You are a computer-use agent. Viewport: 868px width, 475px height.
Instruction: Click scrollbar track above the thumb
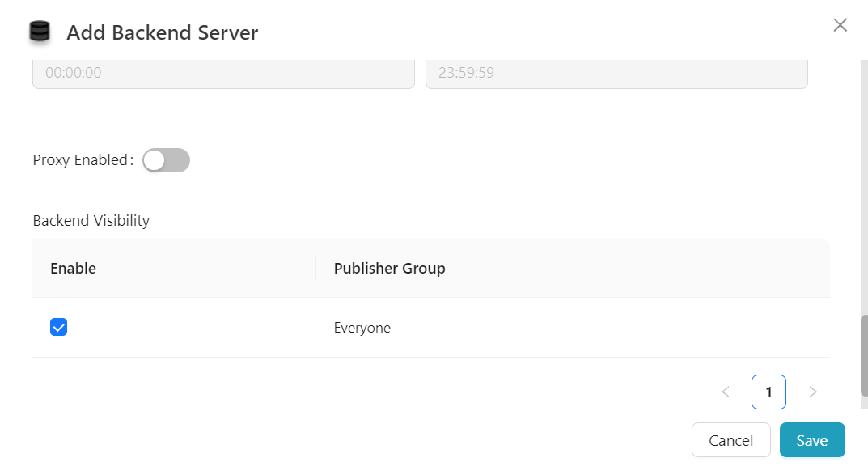click(863, 186)
